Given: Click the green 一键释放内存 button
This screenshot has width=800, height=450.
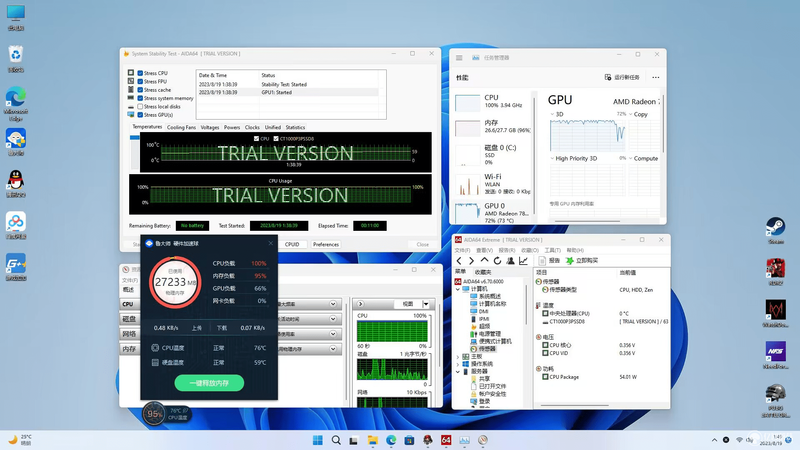Looking at the screenshot, I should [x=209, y=383].
